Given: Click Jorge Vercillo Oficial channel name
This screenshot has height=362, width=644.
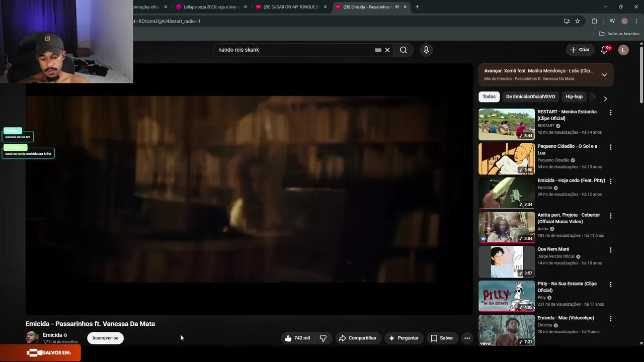Looking at the screenshot, I should [x=556, y=256].
